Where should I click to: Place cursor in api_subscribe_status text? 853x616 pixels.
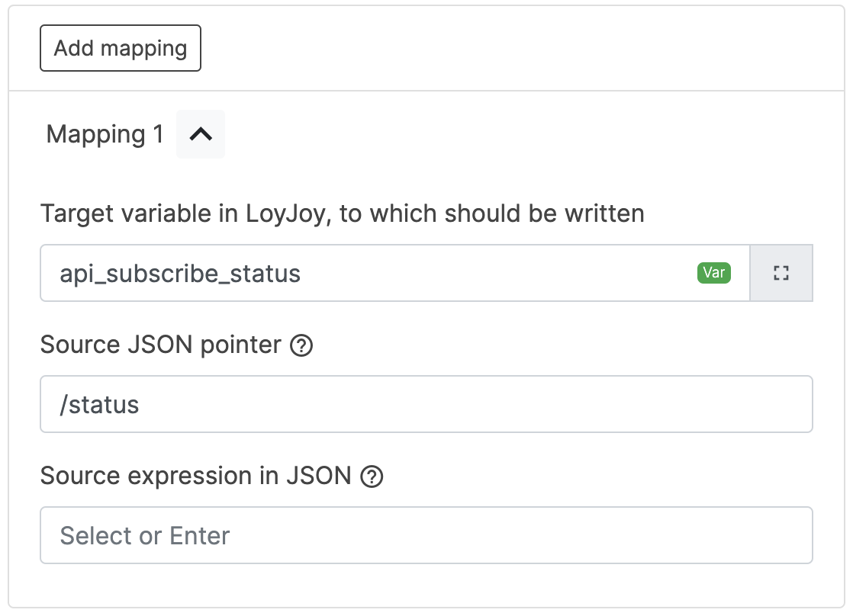coord(180,273)
